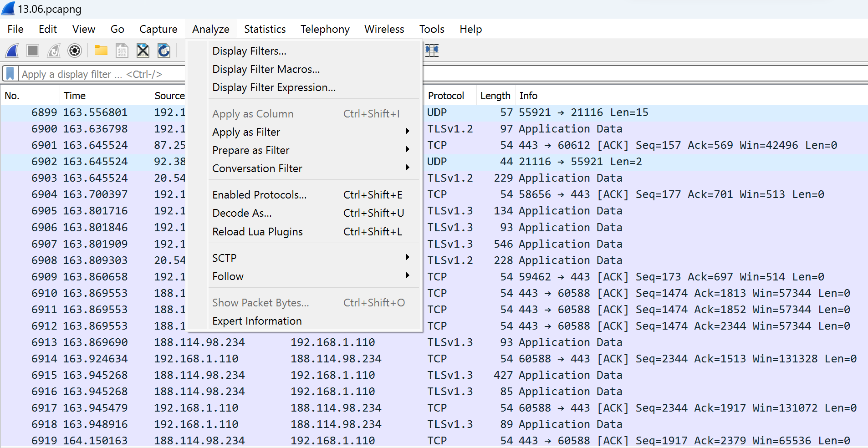Start capturing packets with shark fin icon
This screenshot has width=868, height=448.
click(12, 51)
